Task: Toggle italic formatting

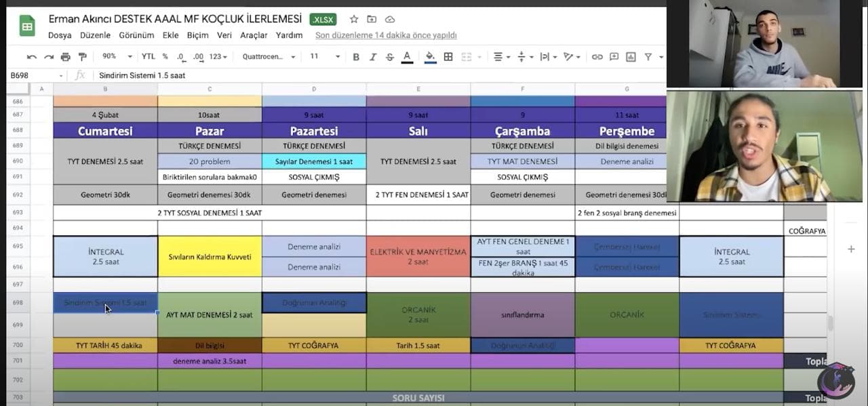Action: pos(372,57)
